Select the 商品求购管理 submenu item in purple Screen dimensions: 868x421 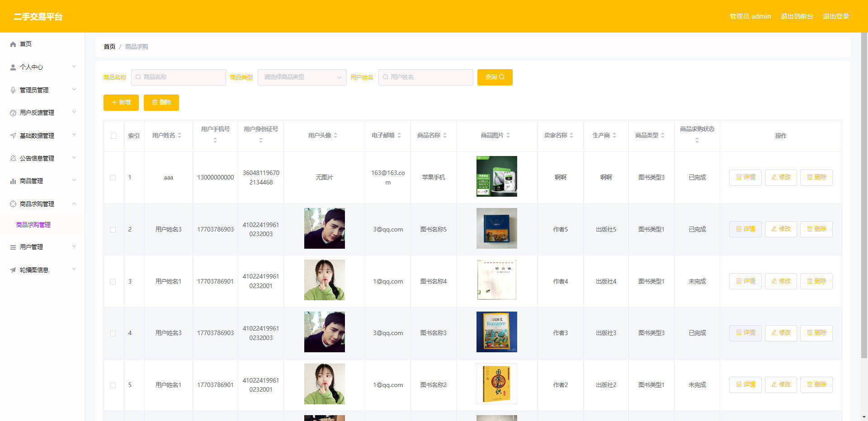[33, 225]
